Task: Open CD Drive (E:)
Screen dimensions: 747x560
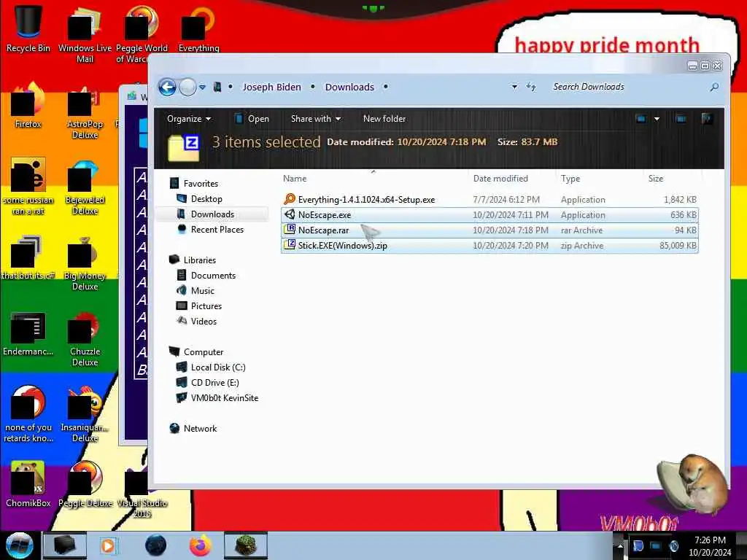Action: tap(214, 382)
